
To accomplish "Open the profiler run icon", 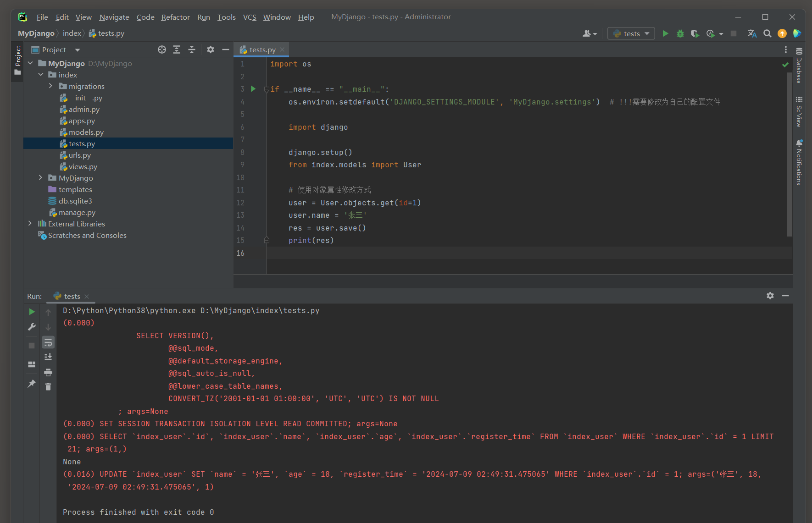I will (711, 33).
